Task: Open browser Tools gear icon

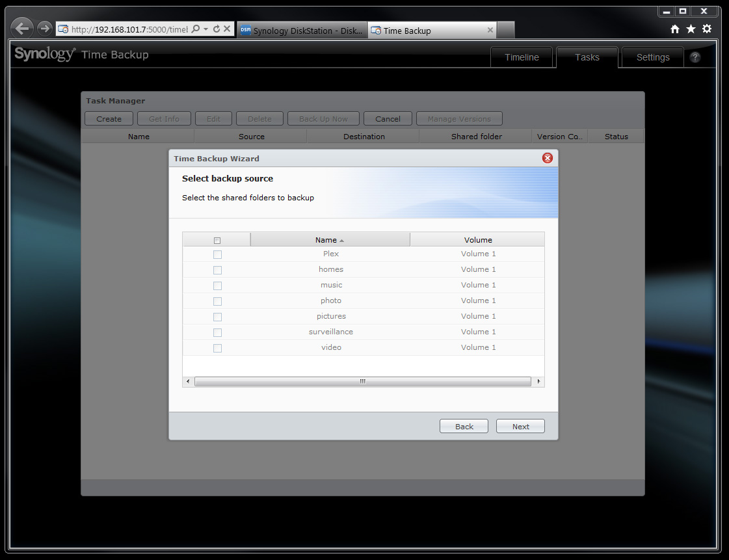Action: [x=707, y=29]
